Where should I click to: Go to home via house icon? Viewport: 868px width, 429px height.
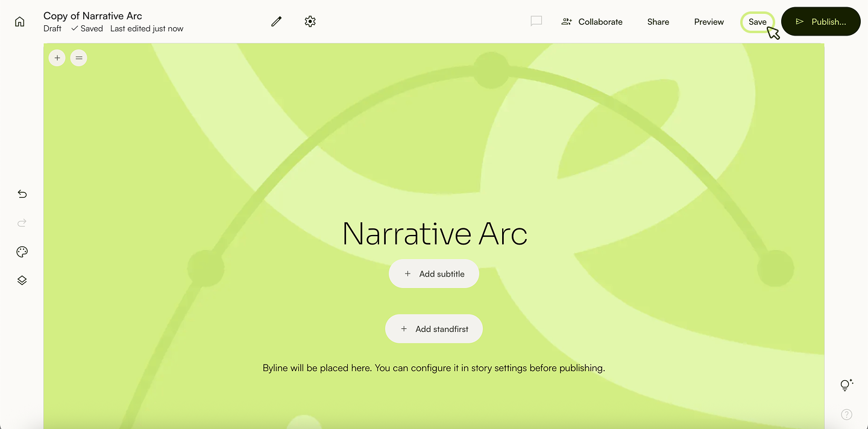click(x=20, y=22)
